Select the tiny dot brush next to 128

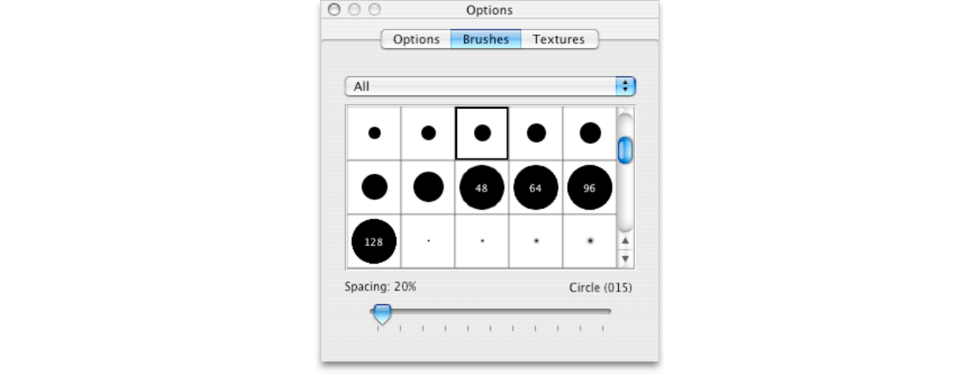428,240
